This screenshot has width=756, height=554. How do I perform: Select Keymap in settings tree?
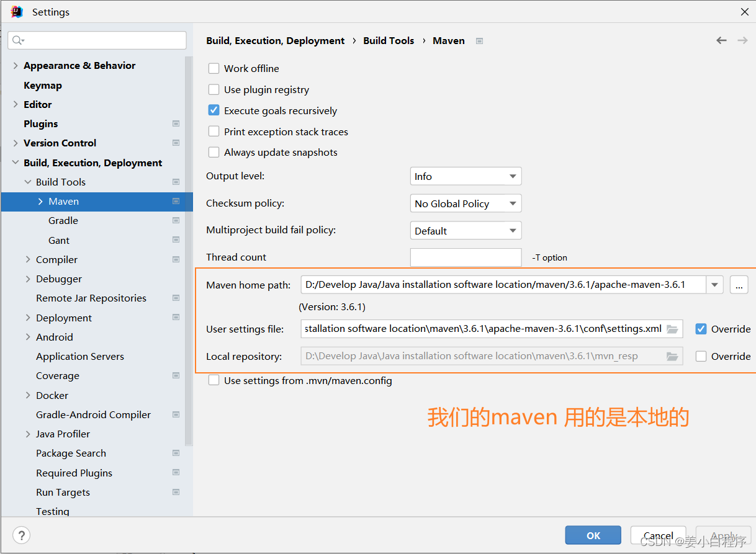pos(43,85)
